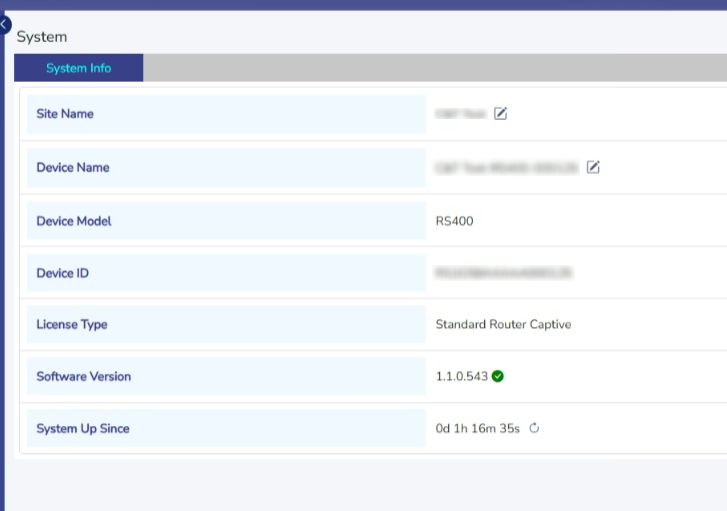Click the blurred Site Name value
727x511 pixels.
pyautogui.click(x=460, y=114)
